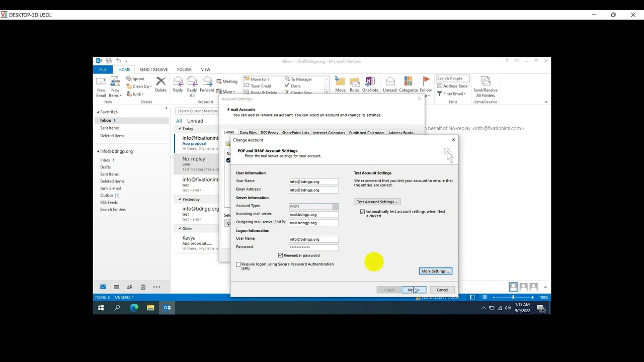Click the Reply All icon
This screenshot has height=362, width=644.
coord(192,81)
